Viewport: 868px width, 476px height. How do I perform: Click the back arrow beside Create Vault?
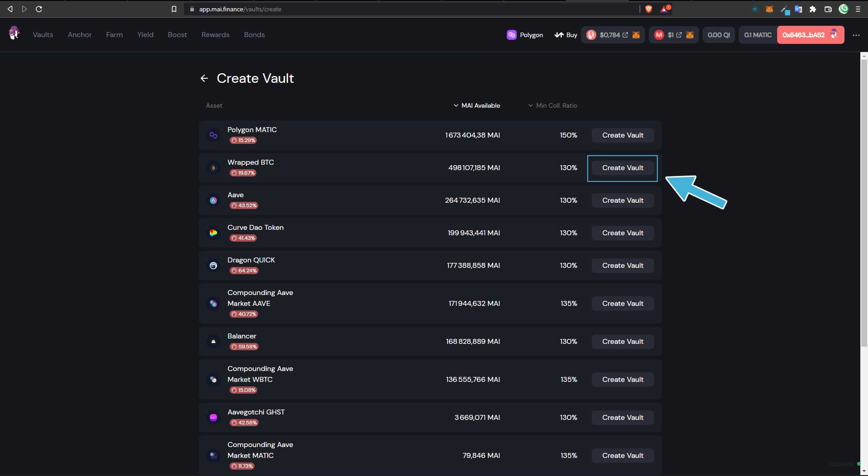204,79
